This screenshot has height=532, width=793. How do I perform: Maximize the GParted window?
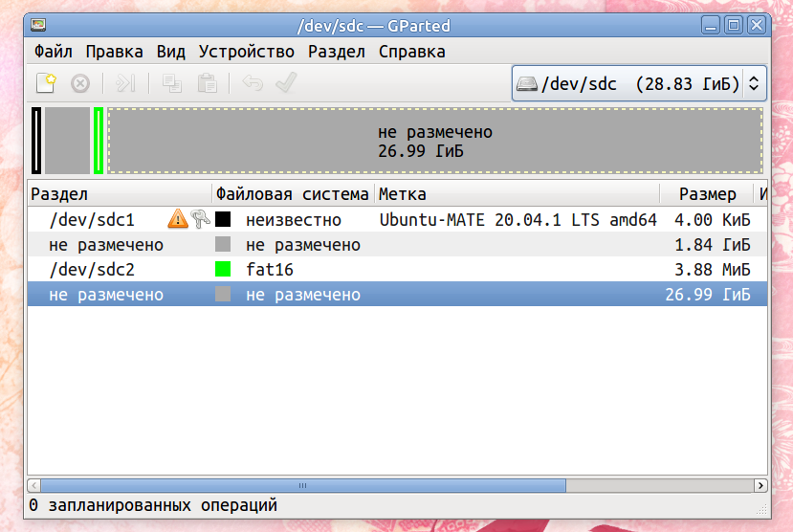pyautogui.click(x=734, y=25)
